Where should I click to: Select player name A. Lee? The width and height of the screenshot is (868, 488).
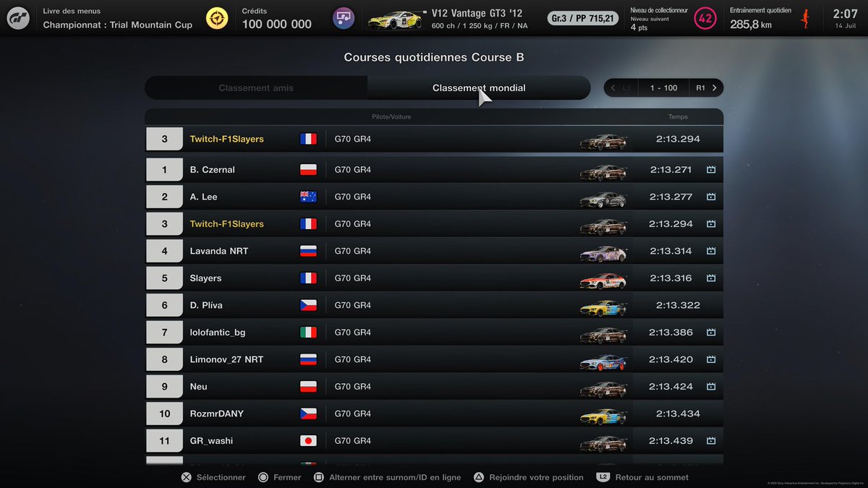(x=203, y=197)
